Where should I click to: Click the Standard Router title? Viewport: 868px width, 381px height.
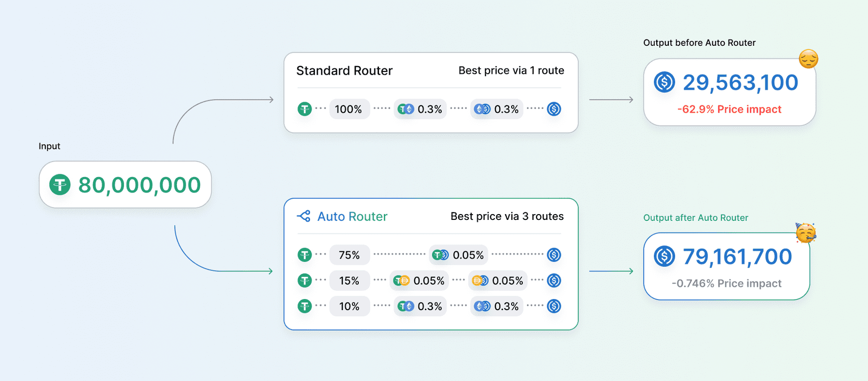tap(344, 71)
